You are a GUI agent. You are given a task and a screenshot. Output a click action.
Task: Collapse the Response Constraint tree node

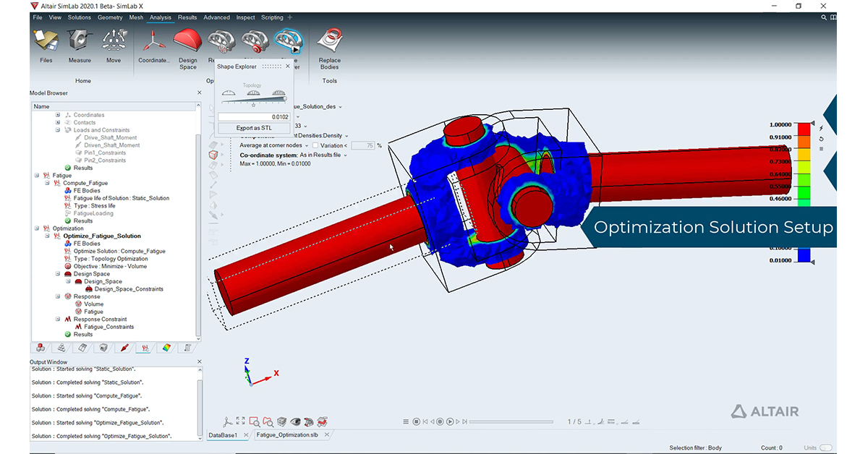click(x=58, y=319)
